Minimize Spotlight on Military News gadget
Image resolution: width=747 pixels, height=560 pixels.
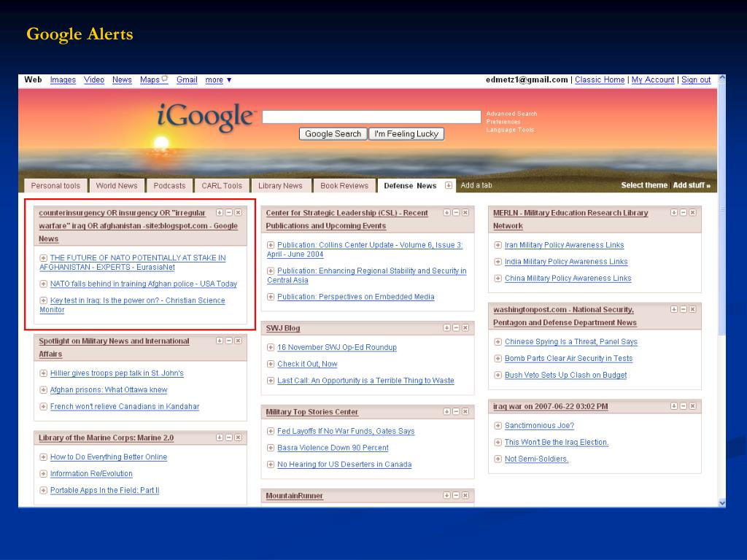click(x=228, y=341)
